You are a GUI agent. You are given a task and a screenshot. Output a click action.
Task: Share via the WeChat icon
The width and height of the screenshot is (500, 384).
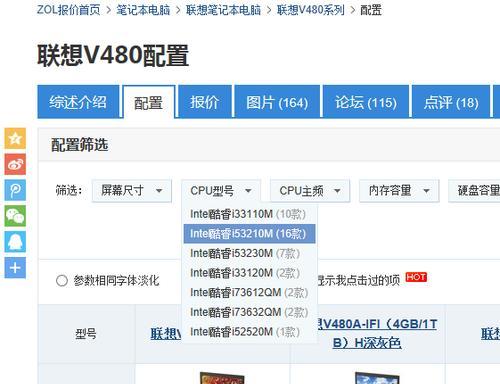(15, 216)
